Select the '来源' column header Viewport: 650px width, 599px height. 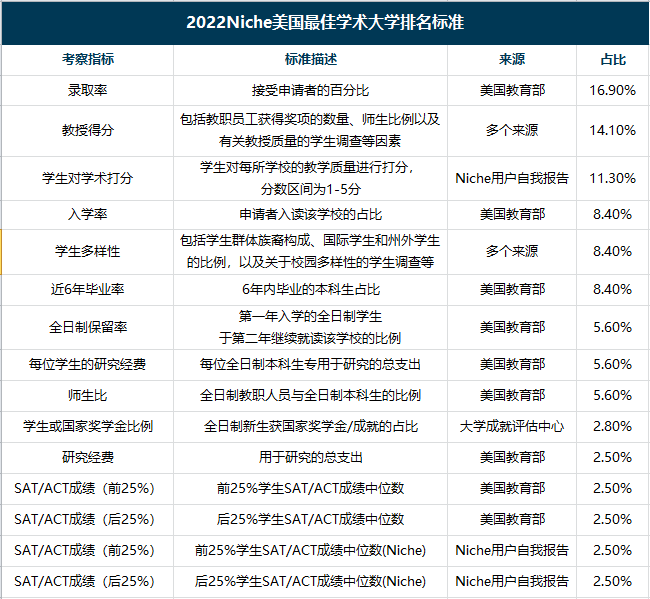512,59
